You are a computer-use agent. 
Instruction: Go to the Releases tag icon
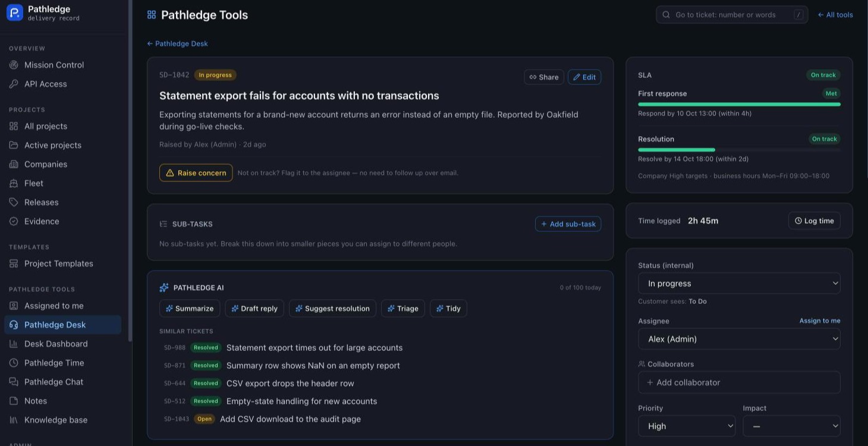click(14, 202)
